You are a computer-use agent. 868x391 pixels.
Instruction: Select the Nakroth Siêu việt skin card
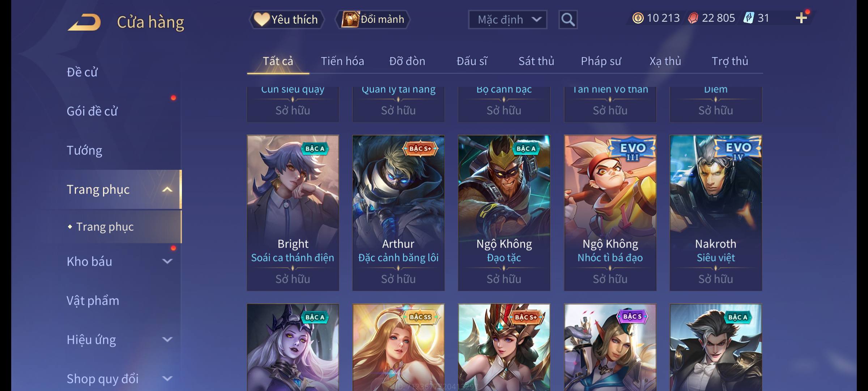point(716,213)
